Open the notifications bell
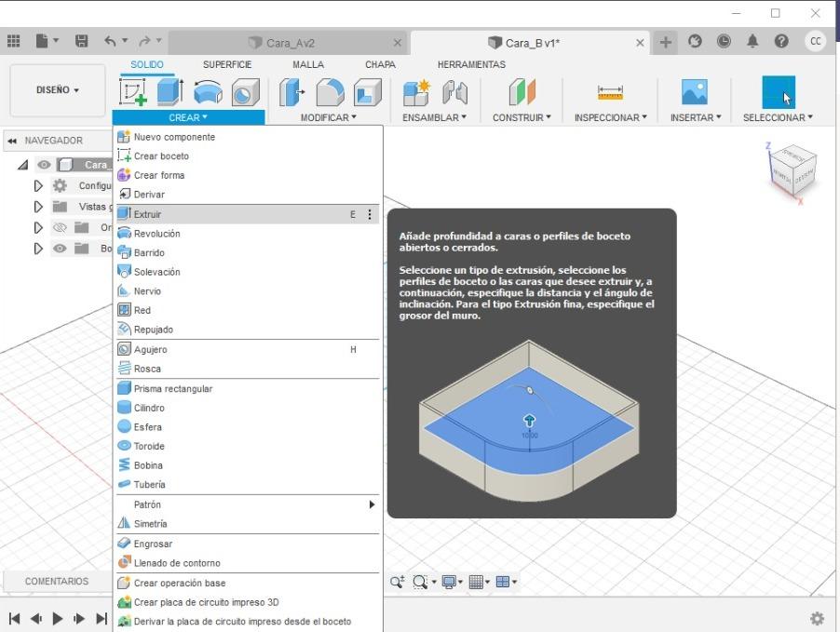Viewport: 840px width, 632px height. [752, 41]
